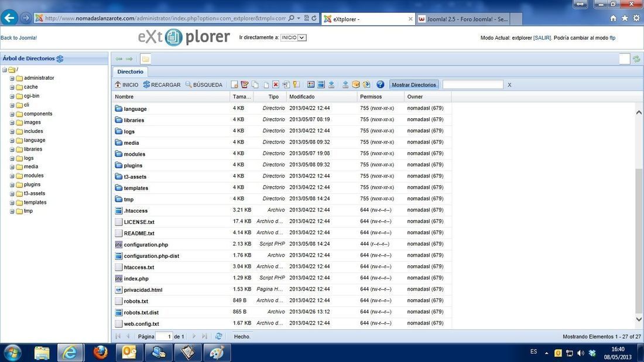Click the page number input field
Viewport: 644px width, 362px height.
164,337
